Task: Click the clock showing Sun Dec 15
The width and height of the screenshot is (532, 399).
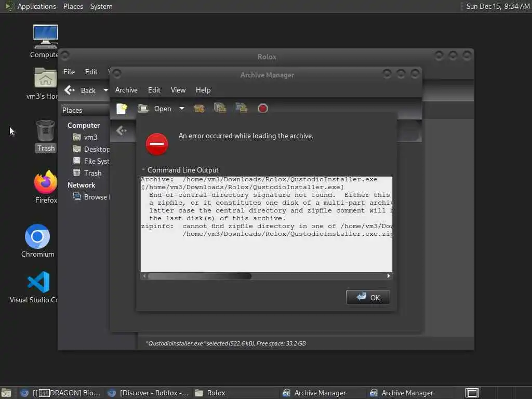Action: point(498,6)
